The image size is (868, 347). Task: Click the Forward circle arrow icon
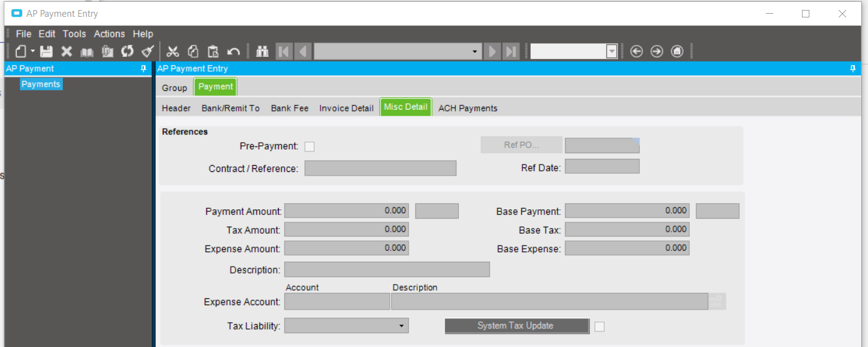(x=657, y=52)
